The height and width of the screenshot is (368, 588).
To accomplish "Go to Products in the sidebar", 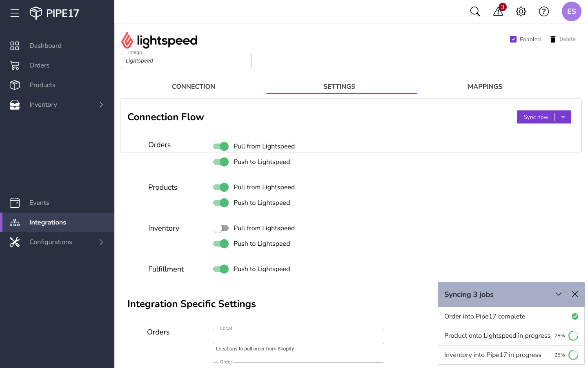I will coord(42,85).
